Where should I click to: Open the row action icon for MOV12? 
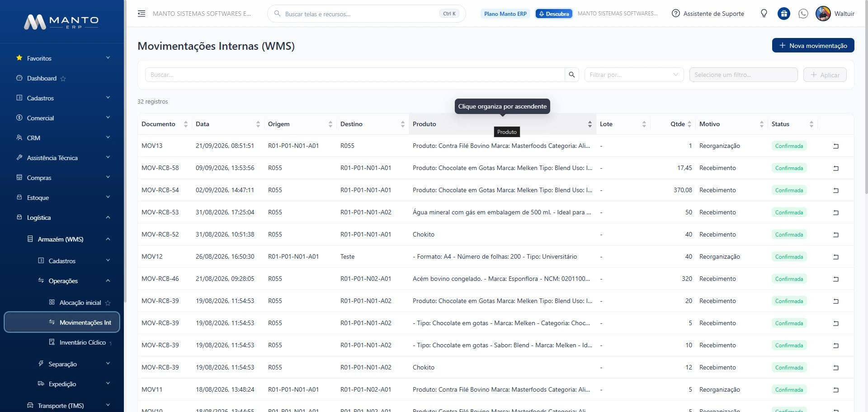point(836,257)
